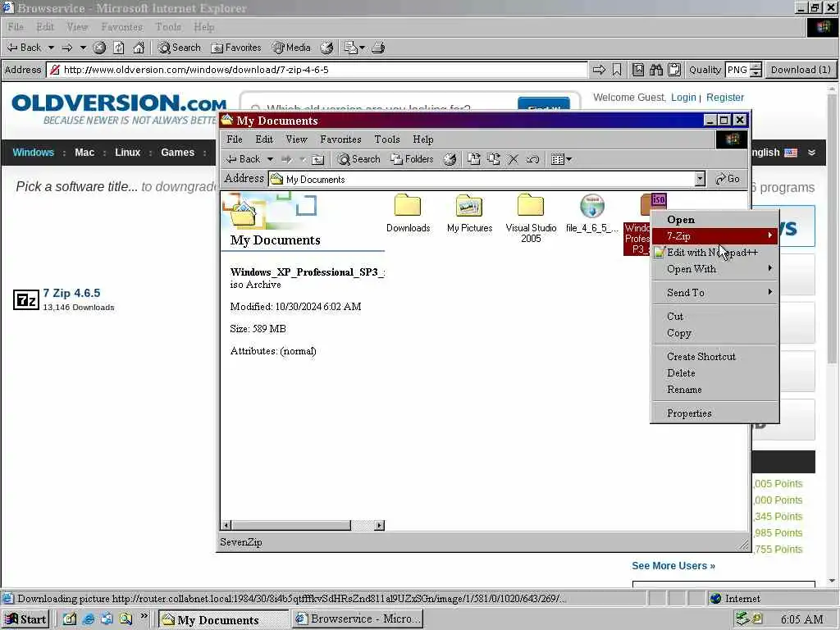Open the 7 Zip 4.6.5 link
This screenshot has width=840, height=630.
[71, 293]
